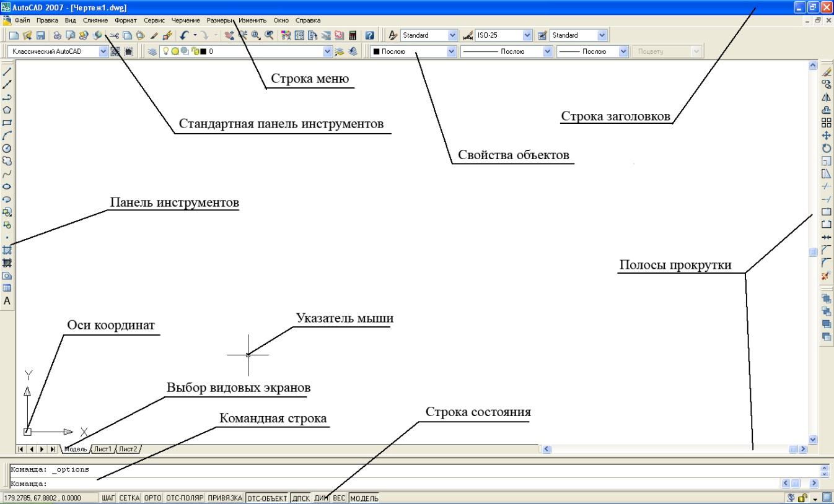Select the Hatch tool
Screen dimensions: 834x504
pos(7,250)
